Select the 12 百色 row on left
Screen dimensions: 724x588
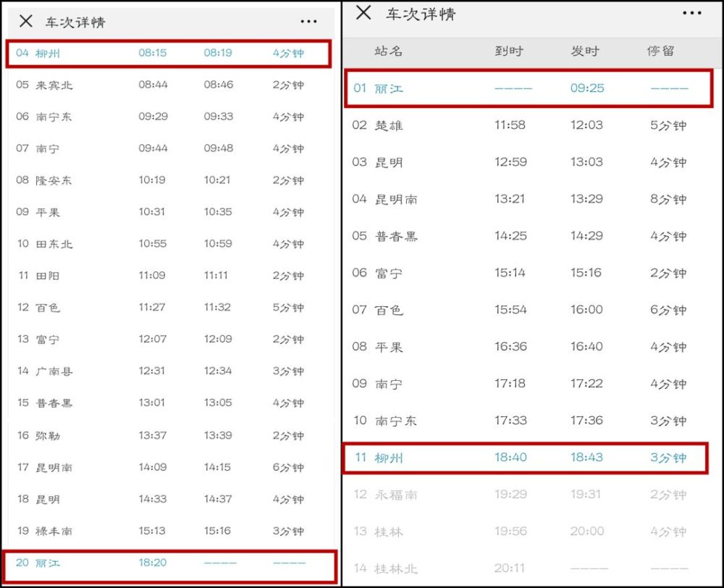pos(169,308)
